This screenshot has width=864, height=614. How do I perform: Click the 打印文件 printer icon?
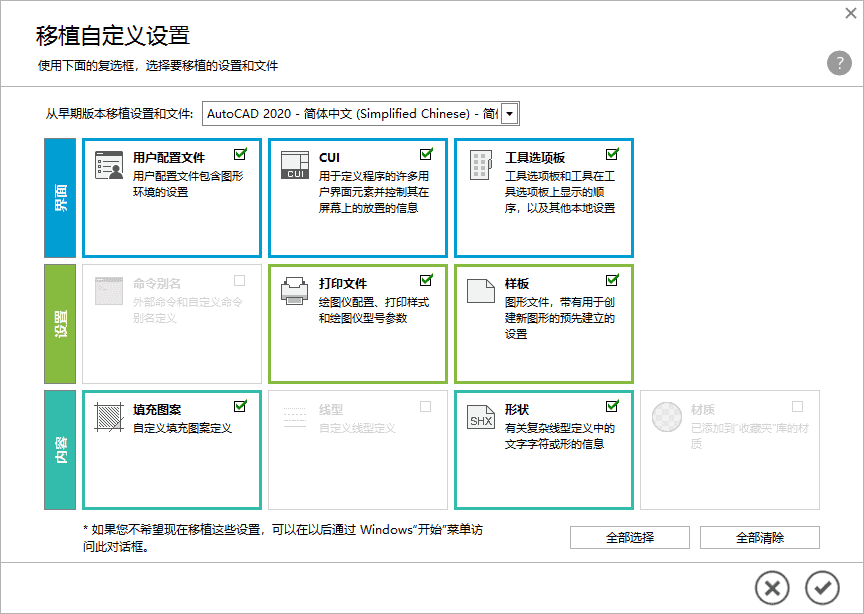coord(295,291)
